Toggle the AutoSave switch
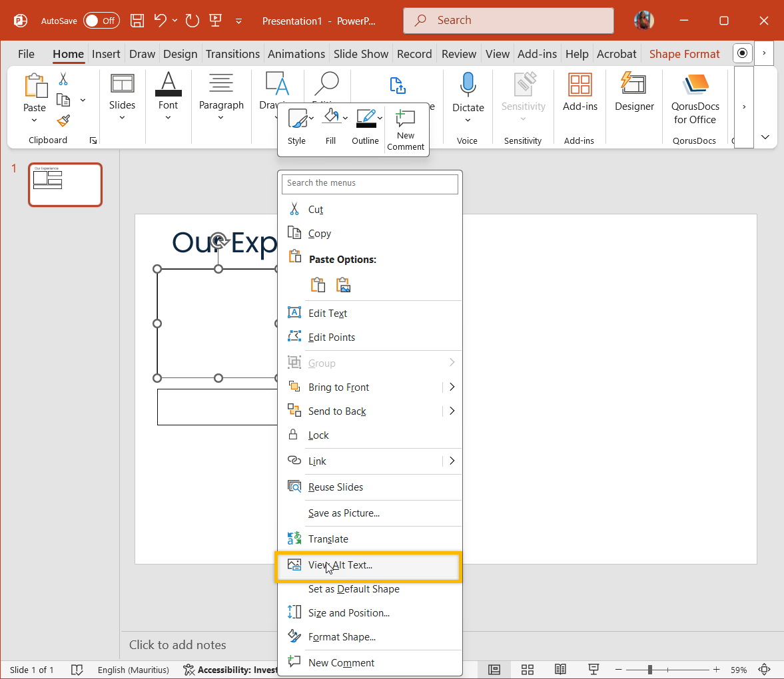This screenshot has width=784, height=679. (x=101, y=21)
